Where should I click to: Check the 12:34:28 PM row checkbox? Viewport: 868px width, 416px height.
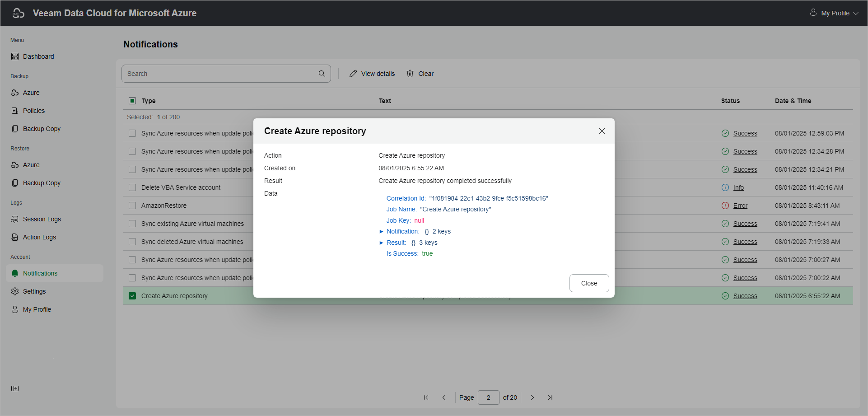click(132, 151)
